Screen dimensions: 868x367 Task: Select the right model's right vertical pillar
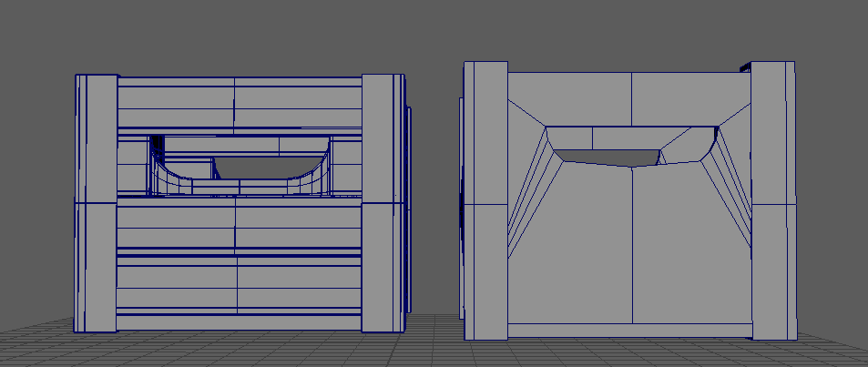click(x=772, y=200)
